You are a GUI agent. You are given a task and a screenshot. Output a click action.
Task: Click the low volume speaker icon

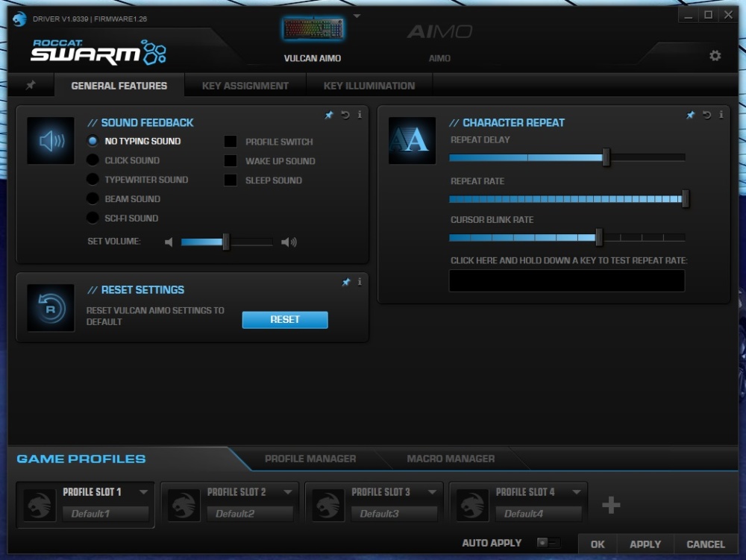pyautogui.click(x=169, y=242)
